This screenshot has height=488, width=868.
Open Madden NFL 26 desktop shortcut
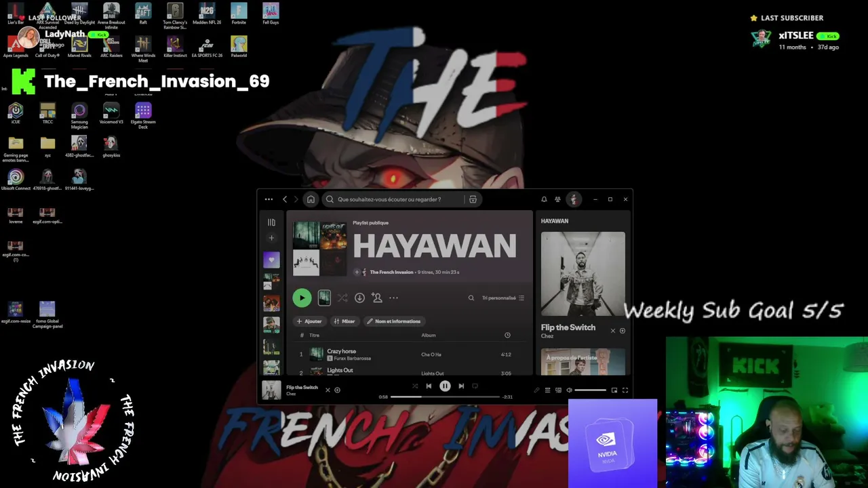click(x=207, y=14)
